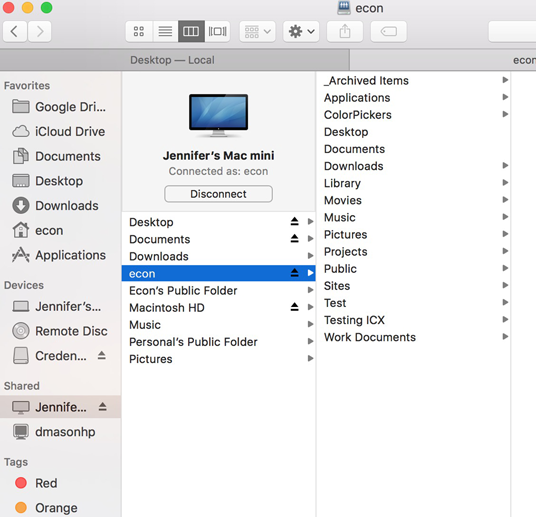Select Desktop share in middle column
This screenshot has height=517, width=536.
218,222
